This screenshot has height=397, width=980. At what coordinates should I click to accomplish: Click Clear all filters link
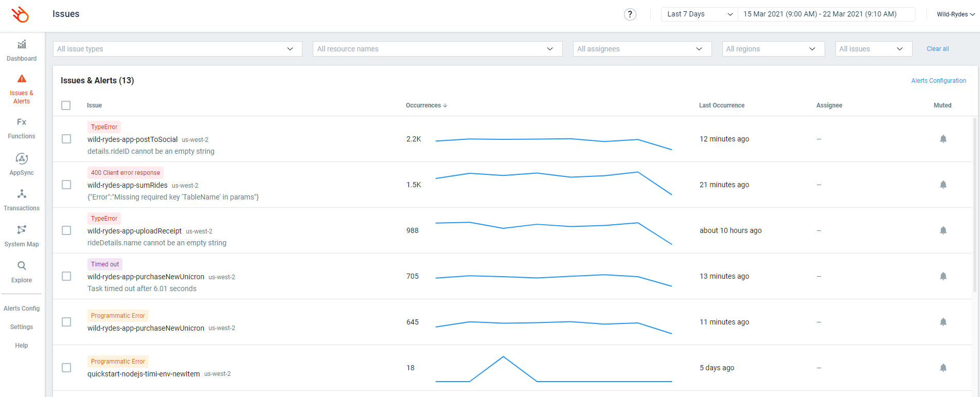click(938, 49)
